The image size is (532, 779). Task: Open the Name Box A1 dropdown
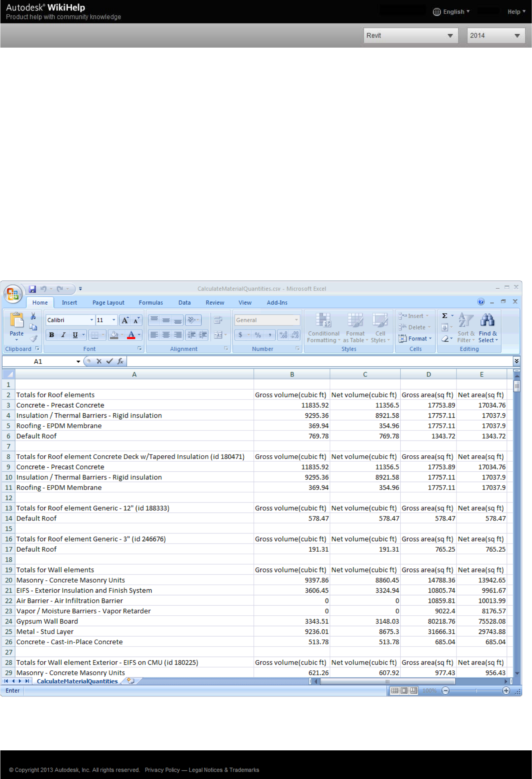click(x=78, y=362)
